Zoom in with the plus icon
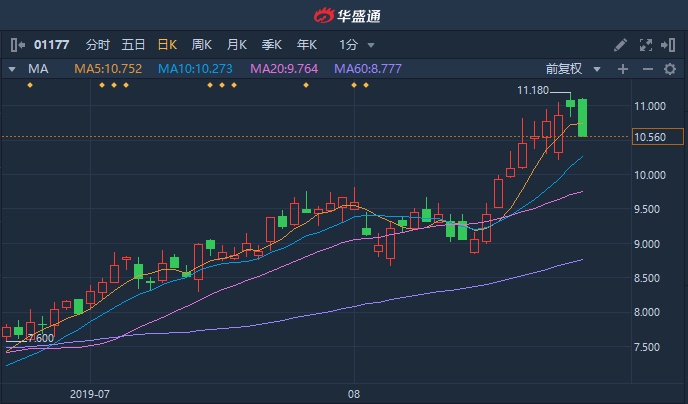 pyautogui.click(x=623, y=69)
